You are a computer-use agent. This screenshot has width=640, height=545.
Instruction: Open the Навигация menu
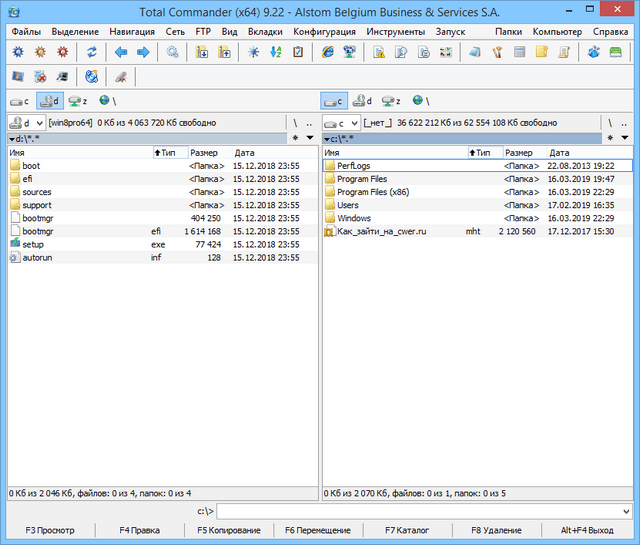132,32
